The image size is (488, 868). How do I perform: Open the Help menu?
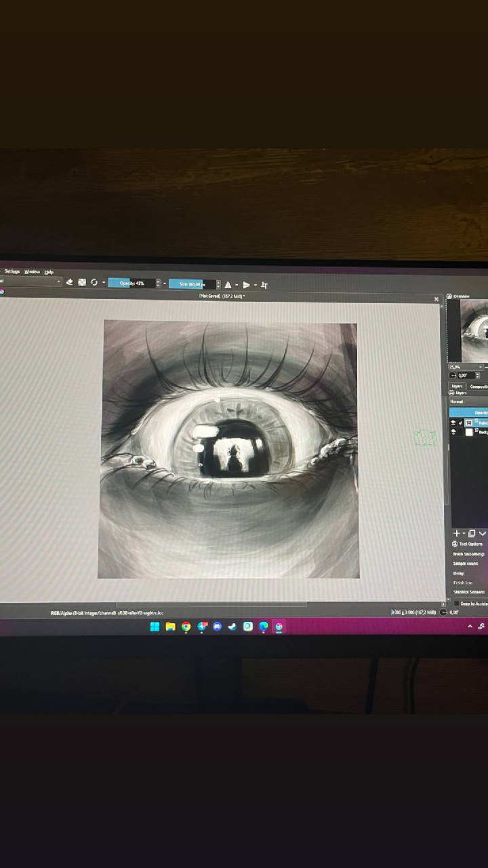(x=49, y=272)
